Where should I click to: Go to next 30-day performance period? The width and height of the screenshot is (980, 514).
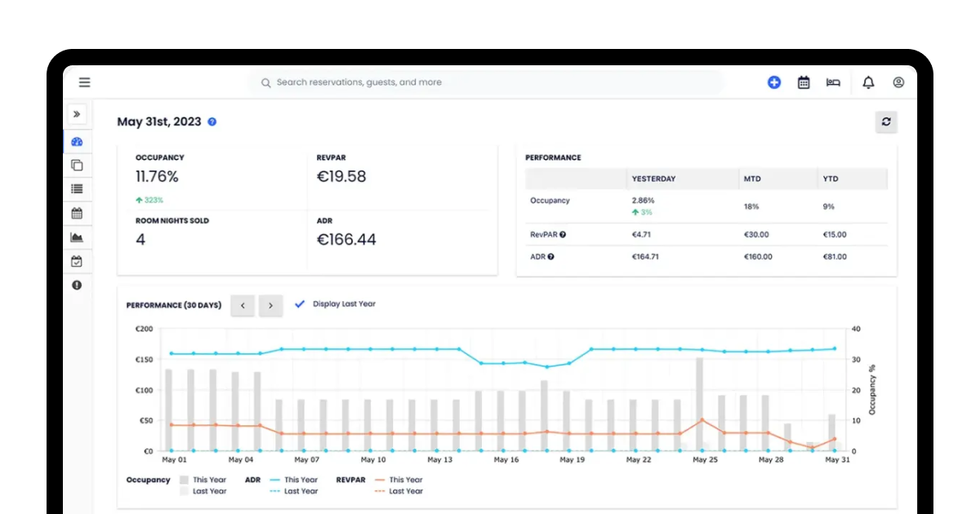click(271, 306)
